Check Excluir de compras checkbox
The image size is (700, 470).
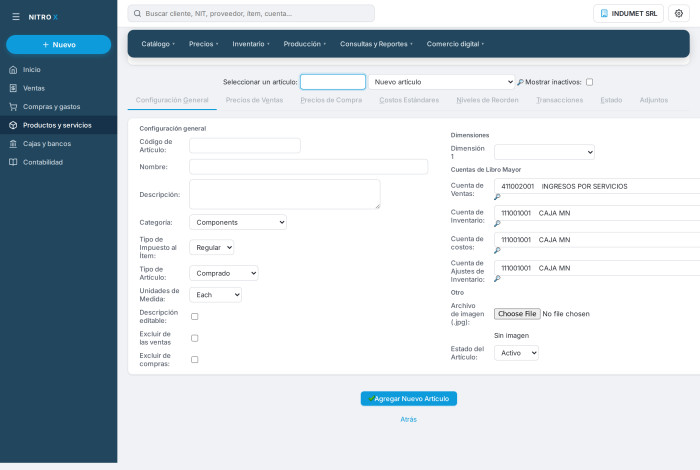[195, 359]
